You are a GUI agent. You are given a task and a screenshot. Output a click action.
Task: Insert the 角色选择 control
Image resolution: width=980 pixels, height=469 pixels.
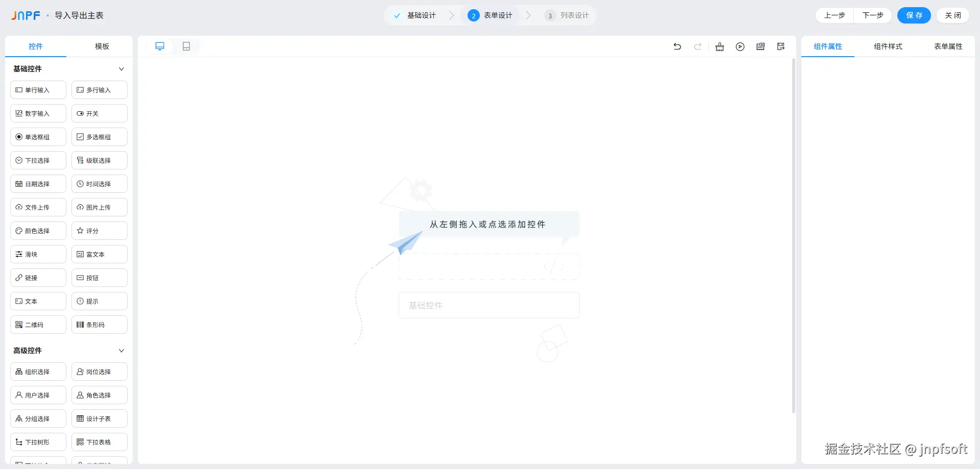(100, 395)
